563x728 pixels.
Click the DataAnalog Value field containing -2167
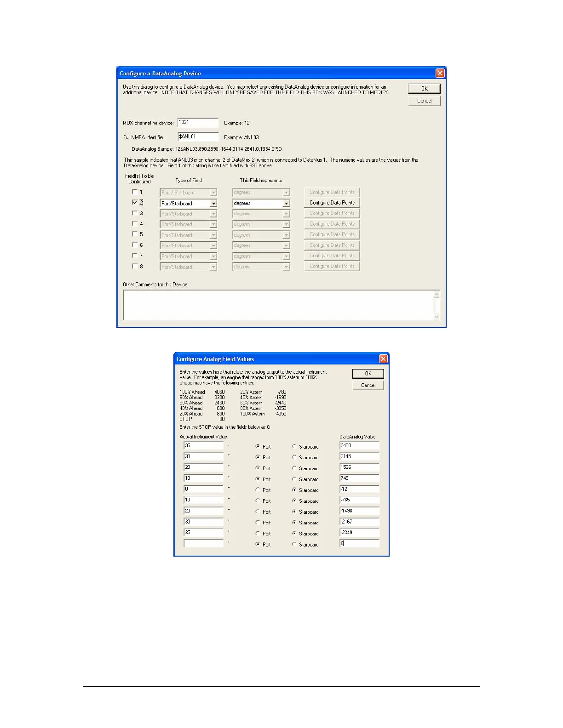tap(359, 522)
